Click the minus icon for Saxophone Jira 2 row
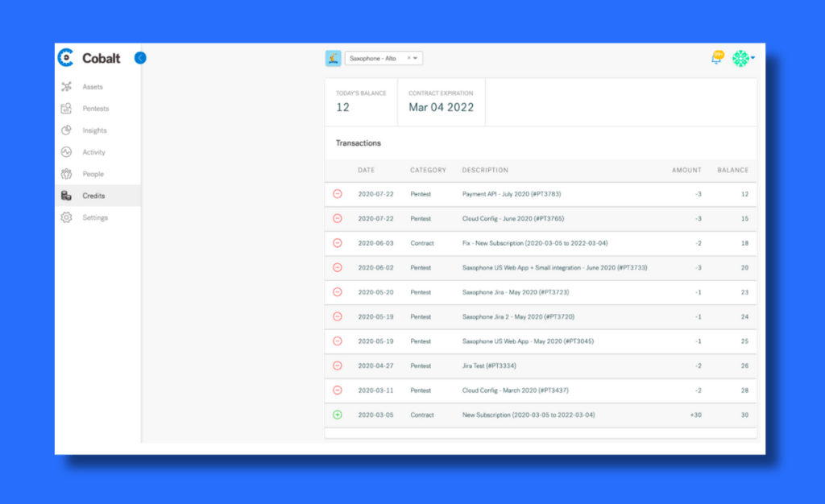825x504 pixels. (338, 317)
